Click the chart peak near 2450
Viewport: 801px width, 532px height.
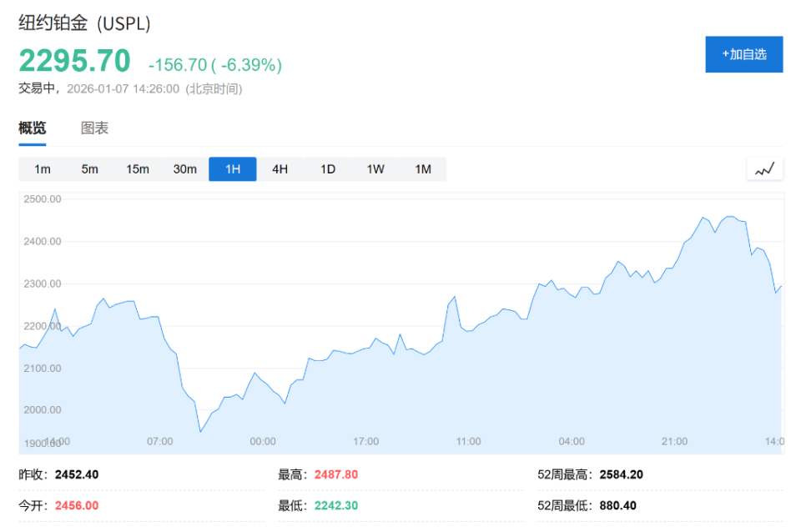click(728, 217)
